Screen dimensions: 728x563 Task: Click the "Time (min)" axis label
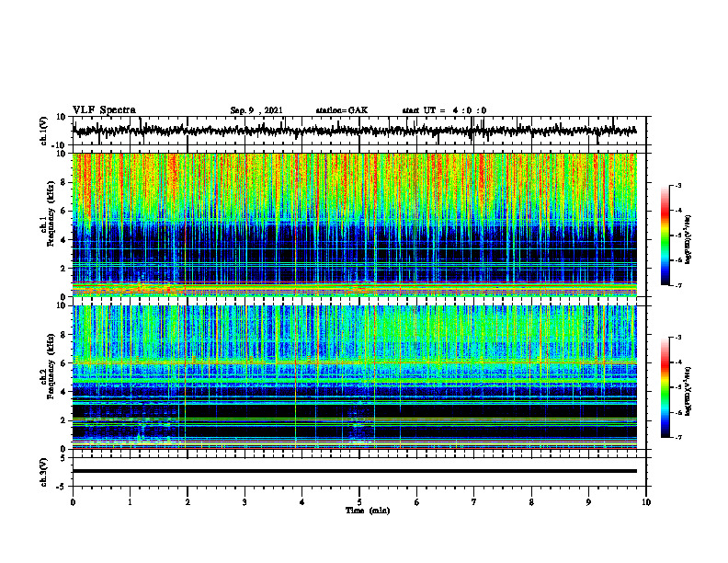click(x=368, y=511)
